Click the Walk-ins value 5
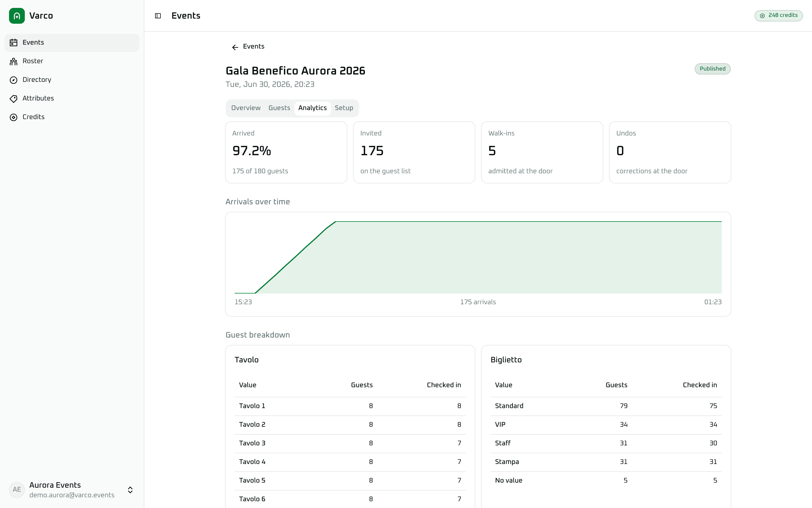Viewport: 812px width, 508px height. 492,151
